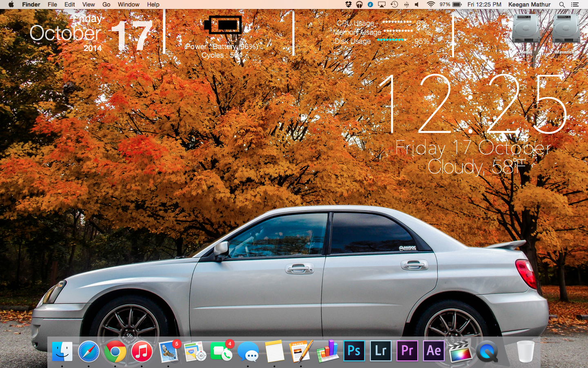Launch Notes from the Dock
Image resolution: width=588 pixels, height=368 pixels.
[274, 351]
